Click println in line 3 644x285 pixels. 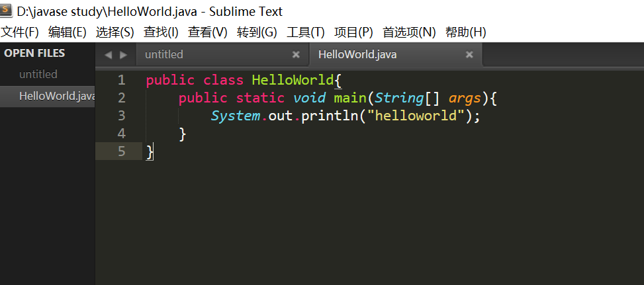(330, 116)
